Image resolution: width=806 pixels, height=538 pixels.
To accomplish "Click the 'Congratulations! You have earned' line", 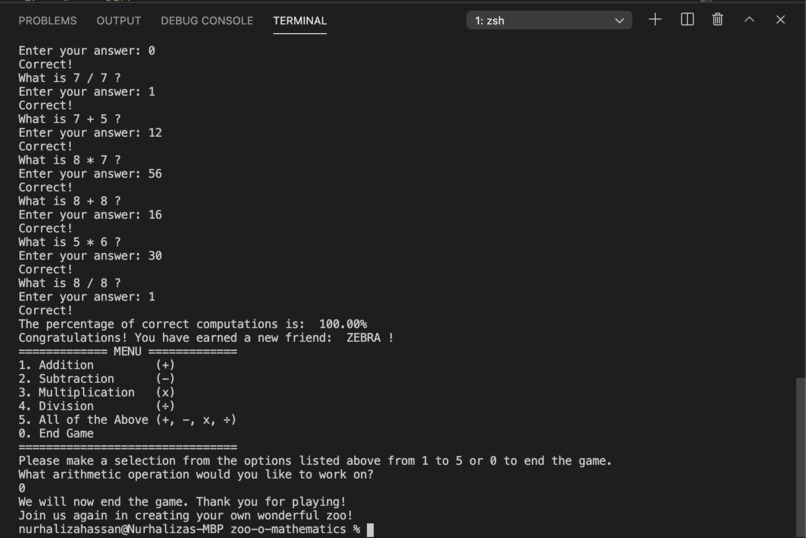I will coord(206,338).
